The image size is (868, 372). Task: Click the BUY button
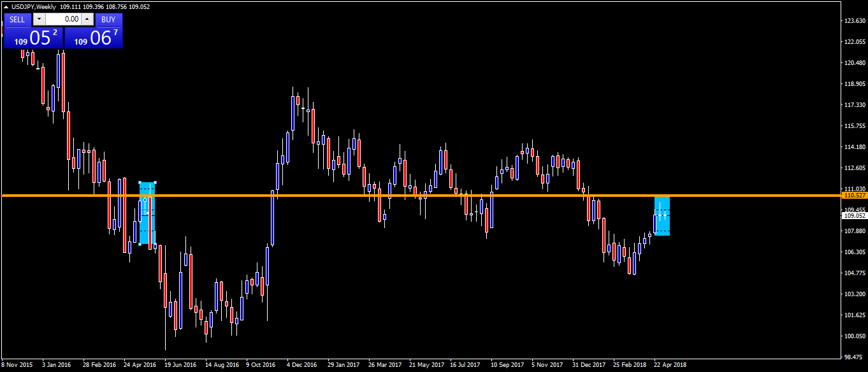coord(108,20)
